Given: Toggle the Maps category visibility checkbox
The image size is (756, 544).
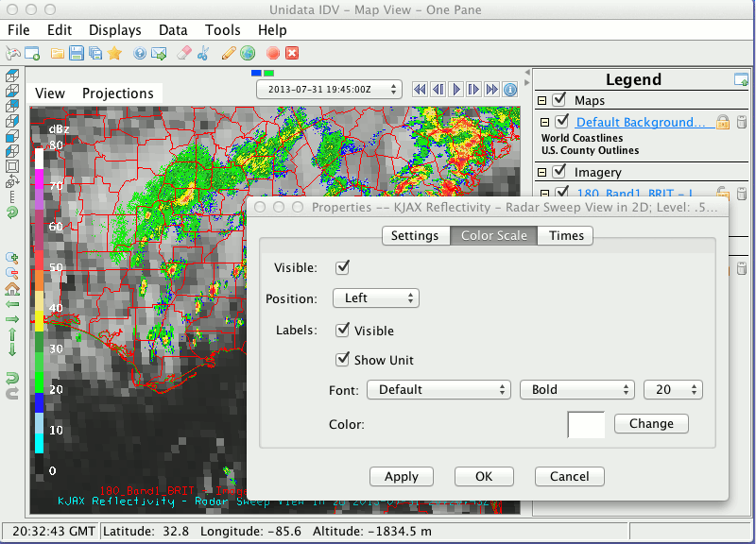Looking at the screenshot, I should pyautogui.click(x=559, y=100).
